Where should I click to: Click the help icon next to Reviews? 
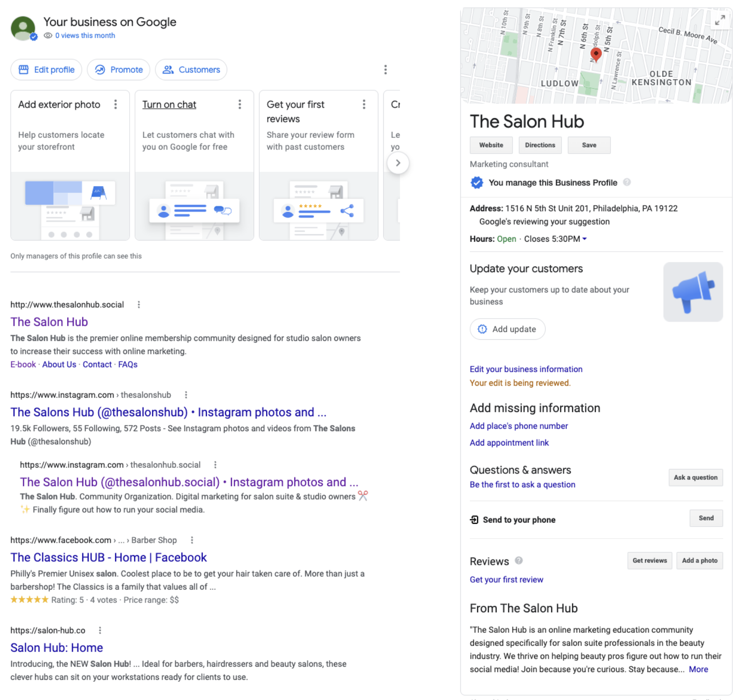(x=519, y=560)
